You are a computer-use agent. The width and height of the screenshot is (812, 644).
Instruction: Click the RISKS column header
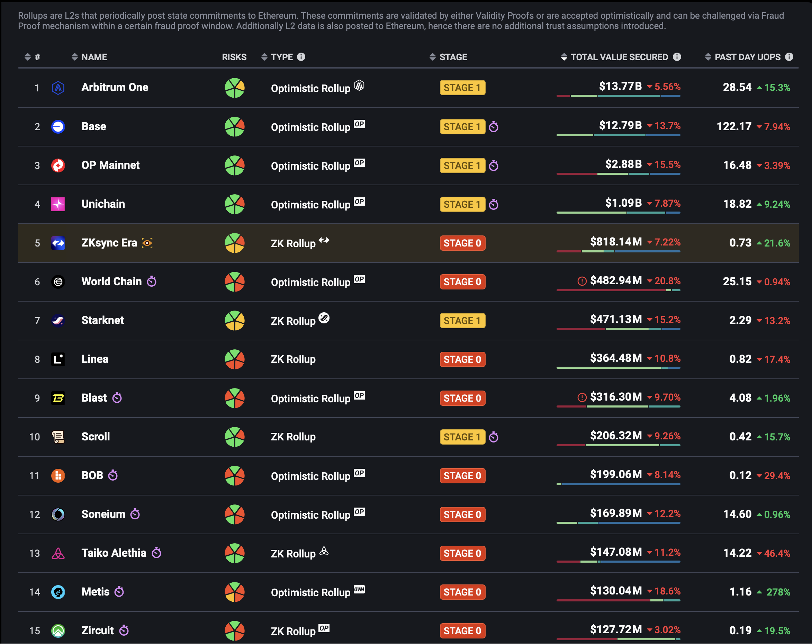click(x=234, y=57)
